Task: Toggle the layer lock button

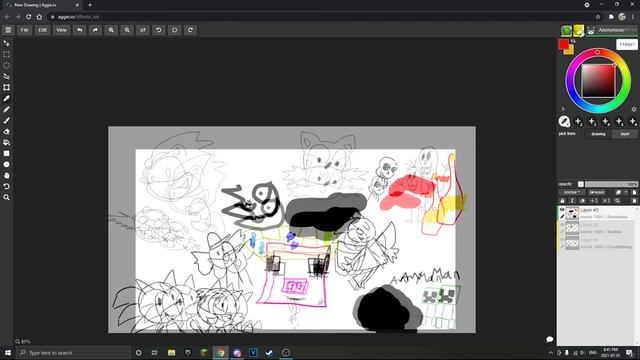Action: point(562,200)
